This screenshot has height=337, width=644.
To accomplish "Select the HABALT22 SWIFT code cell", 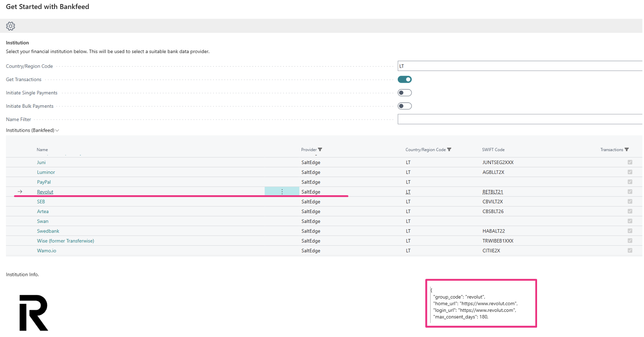I will click(x=494, y=231).
